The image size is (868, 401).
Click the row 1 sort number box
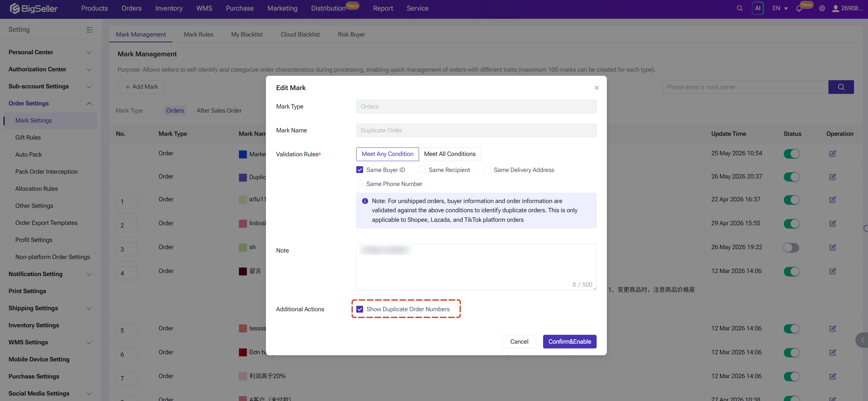tap(126, 202)
